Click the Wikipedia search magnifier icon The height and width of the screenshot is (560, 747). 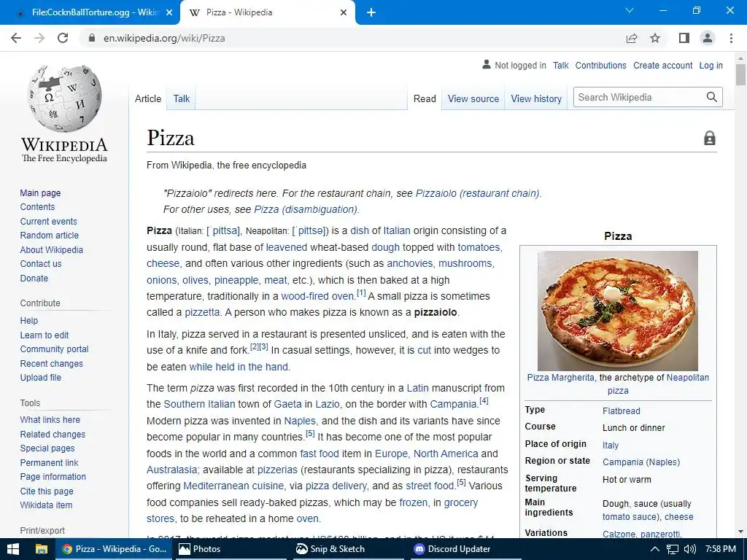point(712,97)
